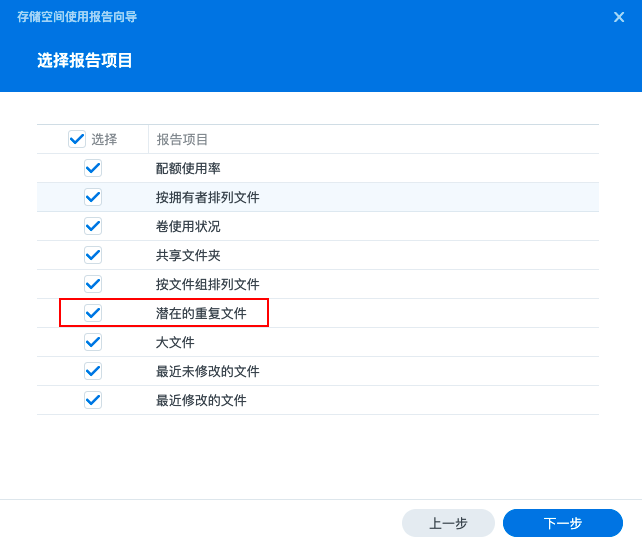Screen dimensions: 642x545
Task: Click the 下一步 button
Action: pos(562,523)
